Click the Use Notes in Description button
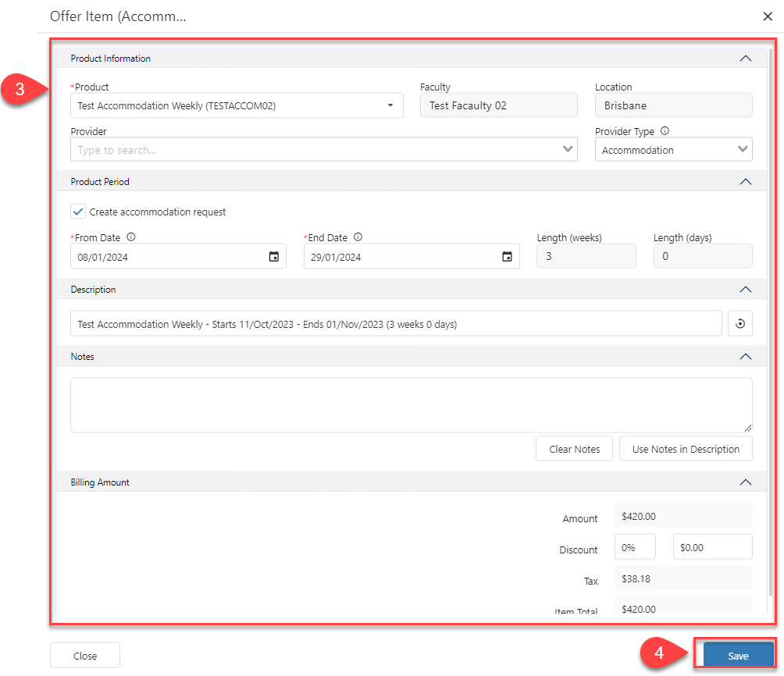 pos(686,449)
